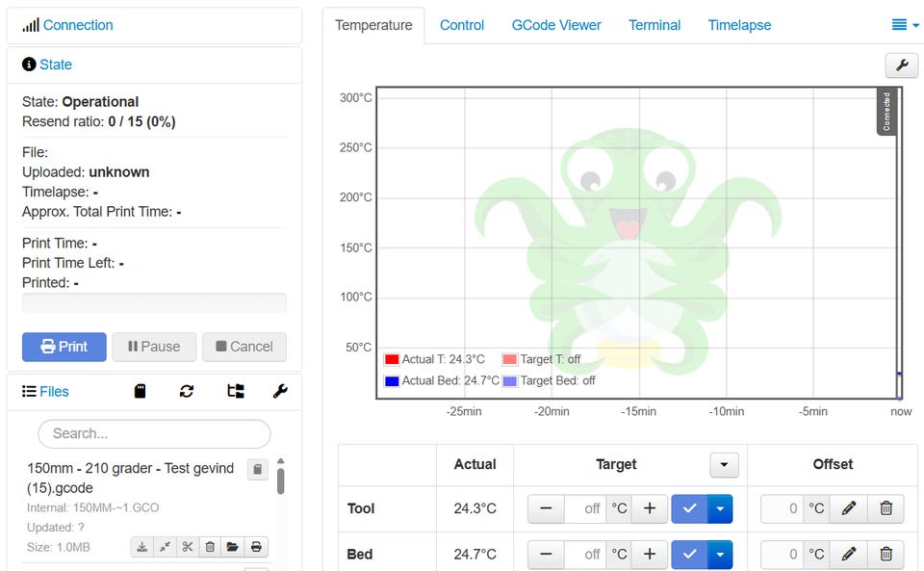This screenshot has width=924, height=571.
Task: Toggle Target T legend swatch
Action: 510,359
